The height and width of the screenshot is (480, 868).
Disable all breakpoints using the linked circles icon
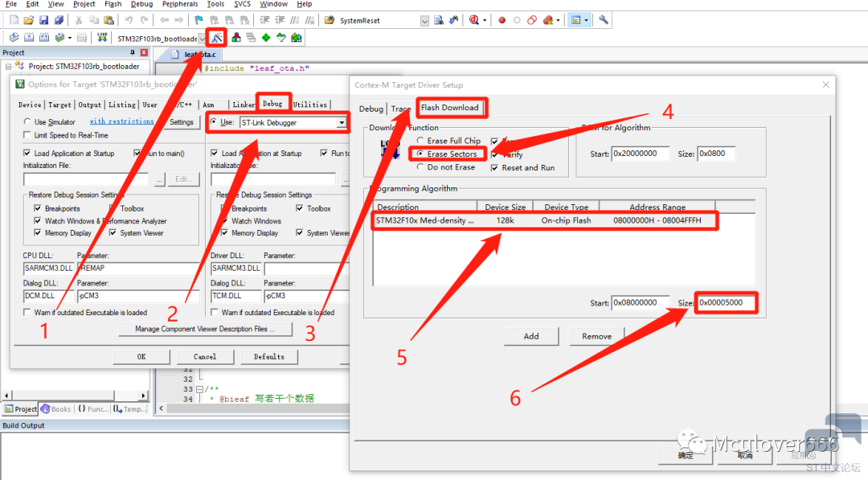point(532,20)
